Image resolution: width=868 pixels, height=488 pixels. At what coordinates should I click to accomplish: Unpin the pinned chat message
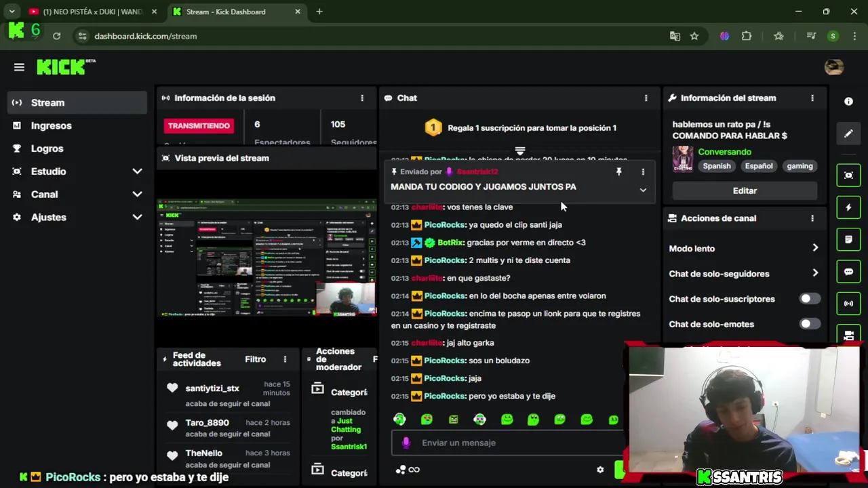click(x=618, y=172)
